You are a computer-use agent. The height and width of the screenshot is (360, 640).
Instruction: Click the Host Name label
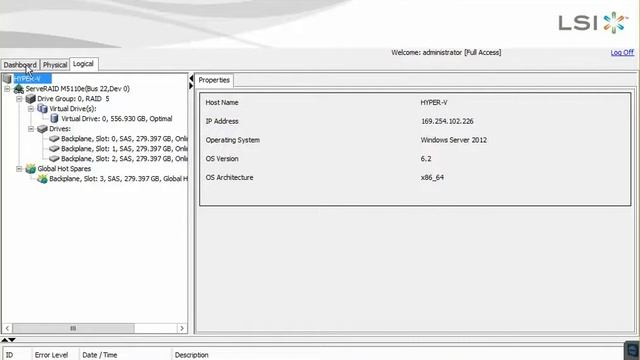(222, 102)
